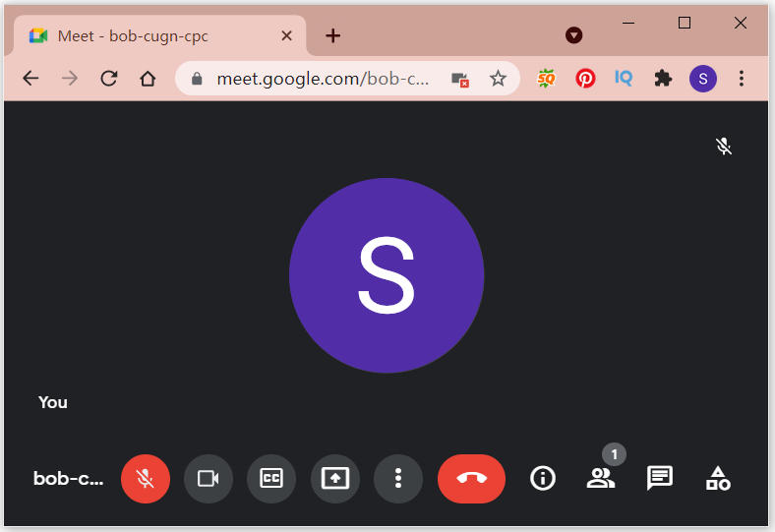775x532 pixels.
Task: Open the Chrome profile S avatar
Action: coord(703,79)
